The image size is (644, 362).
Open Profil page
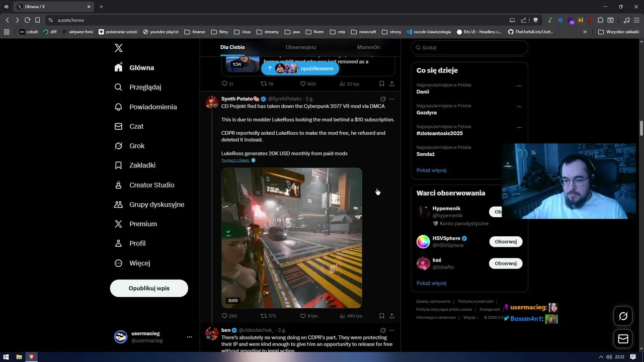pyautogui.click(x=130, y=243)
